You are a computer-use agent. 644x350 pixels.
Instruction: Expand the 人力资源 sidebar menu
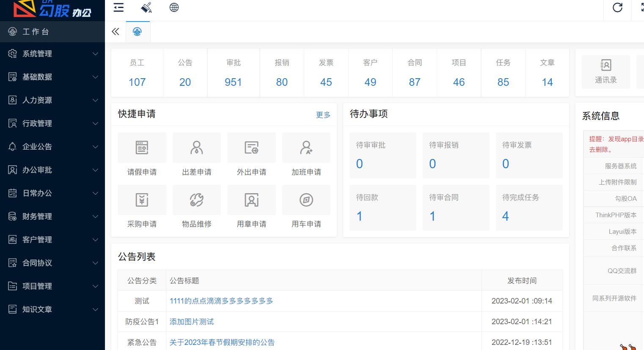click(x=37, y=100)
